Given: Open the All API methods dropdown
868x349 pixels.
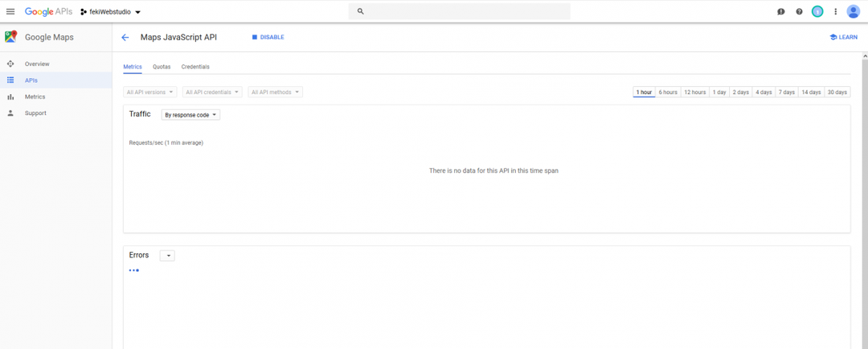Looking at the screenshot, I should click(x=275, y=92).
